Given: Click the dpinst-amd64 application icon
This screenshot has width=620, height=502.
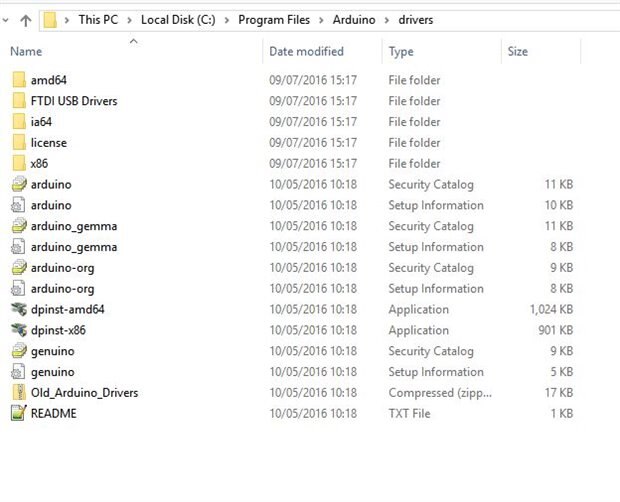Looking at the screenshot, I should tap(18, 310).
